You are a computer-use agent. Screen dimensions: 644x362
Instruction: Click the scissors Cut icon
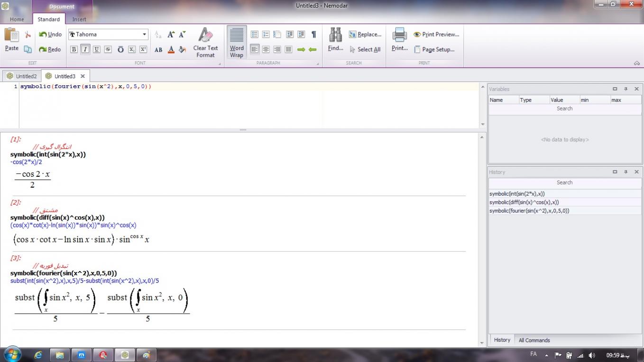click(x=28, y=35)
